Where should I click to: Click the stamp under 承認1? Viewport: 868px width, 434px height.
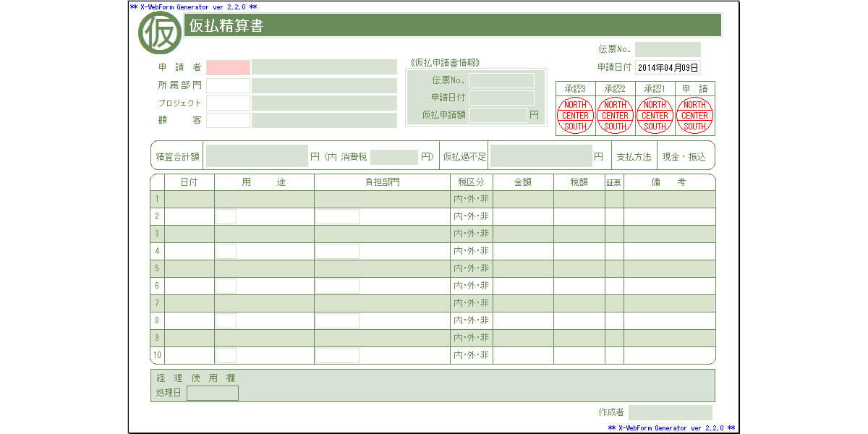point(655,116)
